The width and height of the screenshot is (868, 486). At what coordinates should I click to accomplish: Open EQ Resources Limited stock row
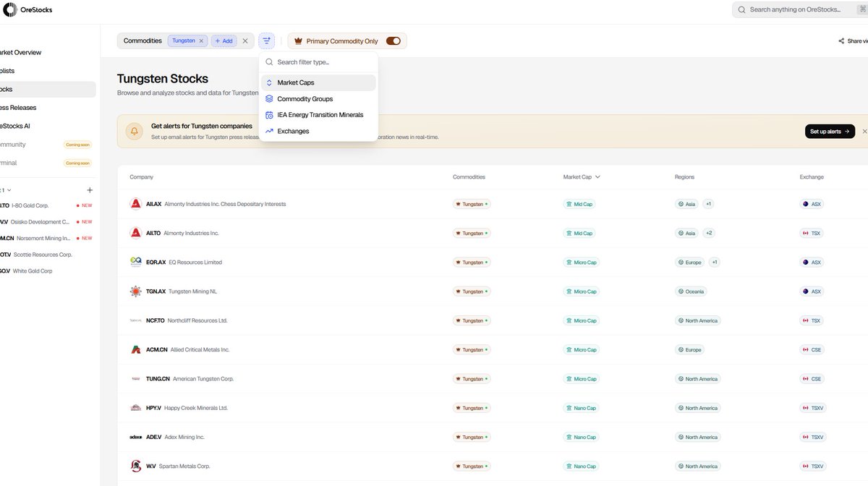pyautogui.click(x=492, y=263)
